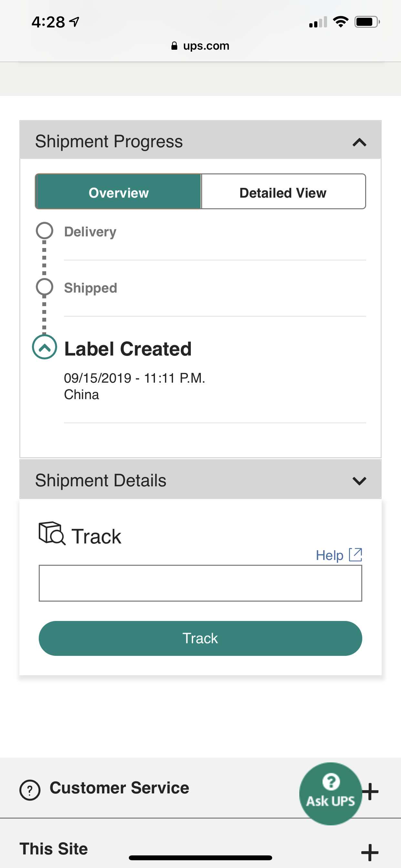Viewport: 401px width, 868px height.
Task: Tap the Ask UPS chat bubble
Action: pyautogui.click(x=331, y=793)
